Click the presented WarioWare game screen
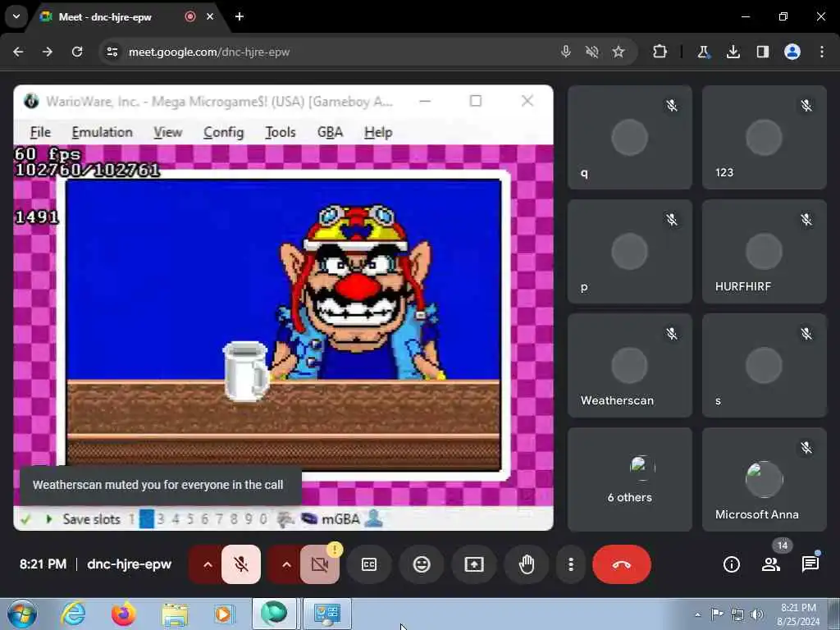 [x=283, y=308]
